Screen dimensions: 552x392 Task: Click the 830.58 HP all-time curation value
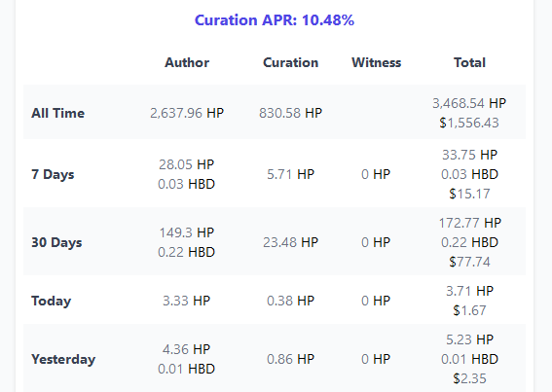pos(290,113)
